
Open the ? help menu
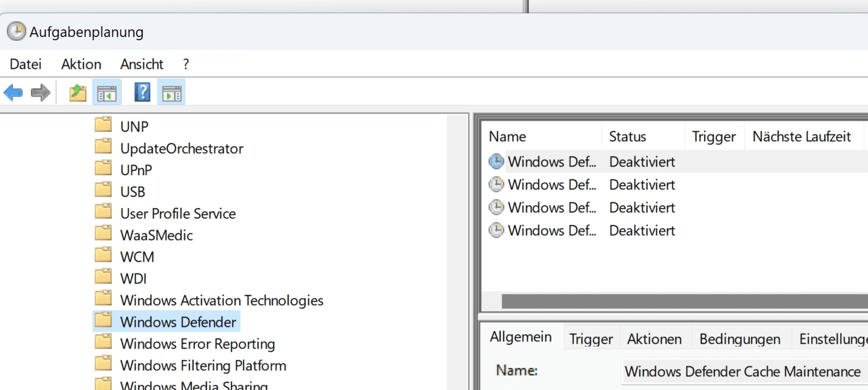[186, 64]
